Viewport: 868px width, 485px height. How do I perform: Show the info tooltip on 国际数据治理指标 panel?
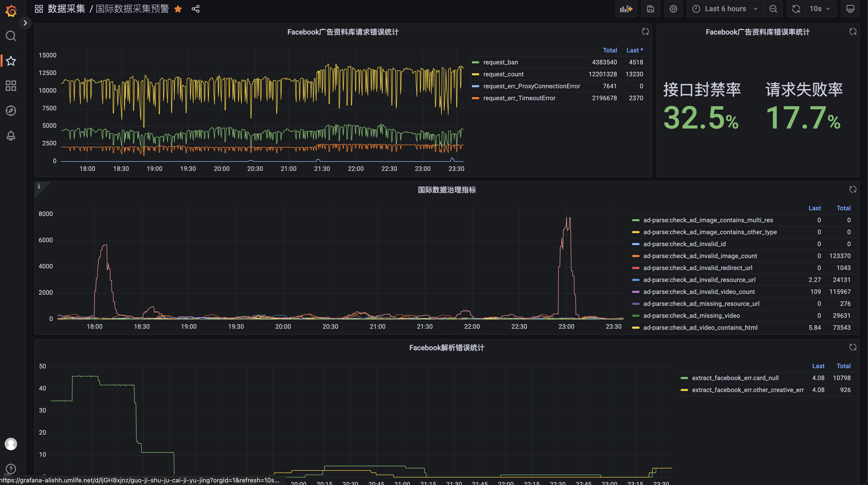click(x=39, y=186)
